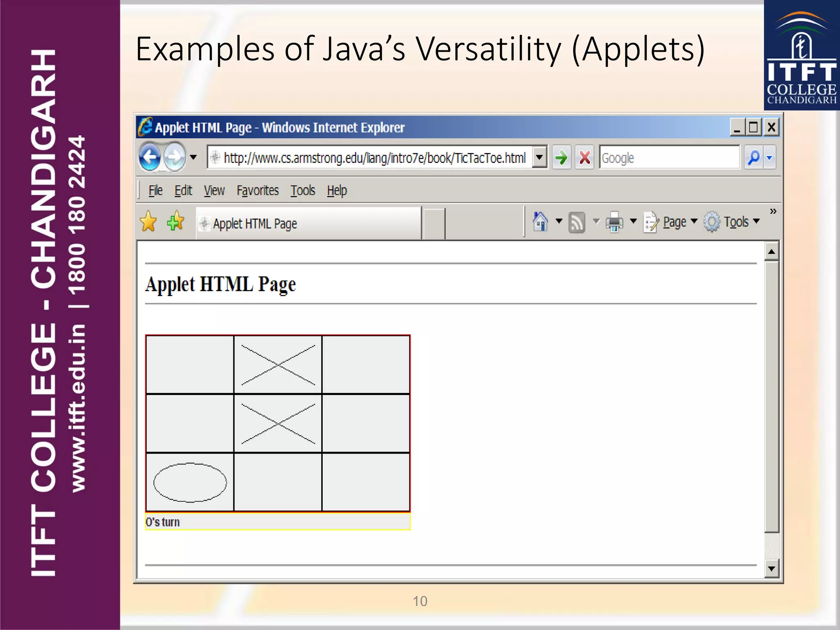The image size is (840, 630).
Task: Expand the address bar history dropdown
Action: coord(539,157)
